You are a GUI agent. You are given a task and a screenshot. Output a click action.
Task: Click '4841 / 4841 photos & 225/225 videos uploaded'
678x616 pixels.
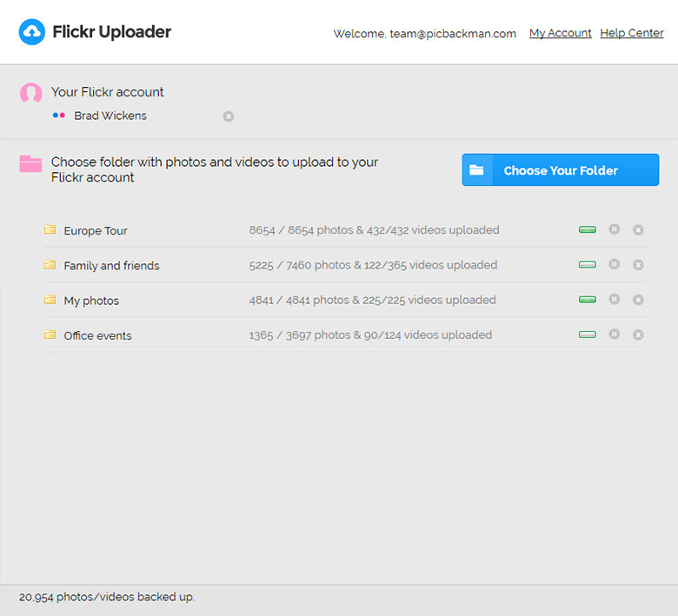tap(372, 300)
